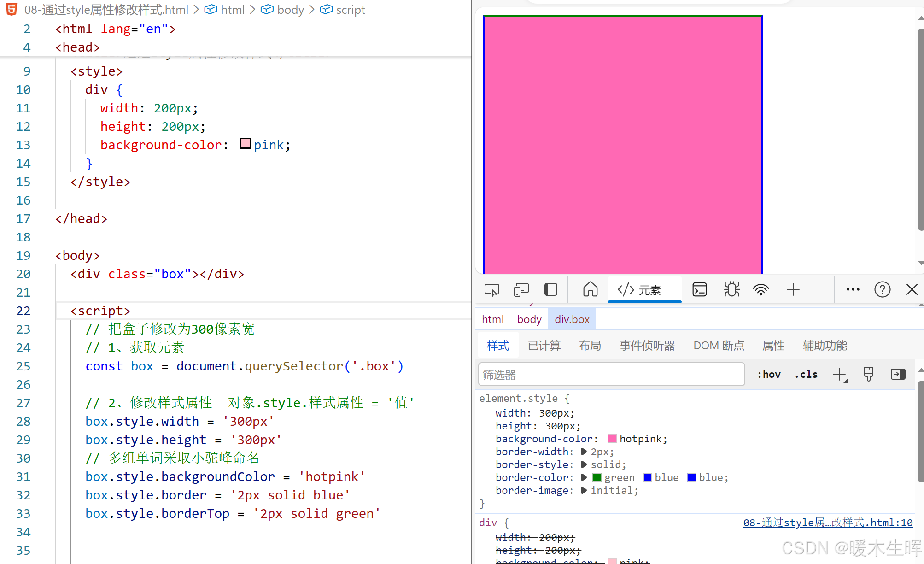Click the 筛选器 filter input field
Screen dimensions: 924x564
pyautogui.click(x=611, y=375)
